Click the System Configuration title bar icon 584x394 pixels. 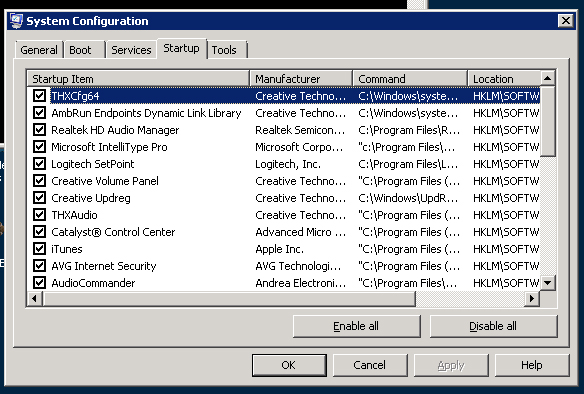pyautogui.click(x=16, y=21)
